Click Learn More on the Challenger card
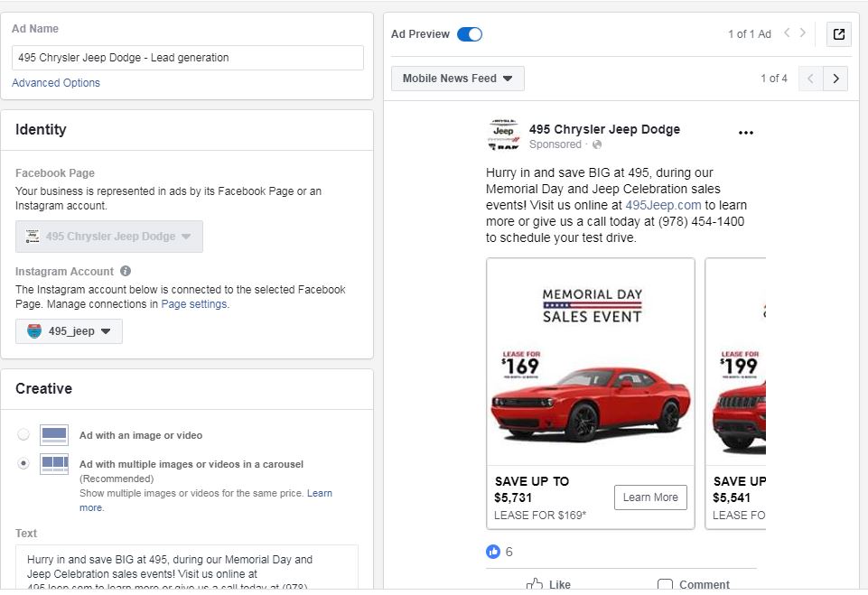Image resolution: width=868 pixels, height=595 pixels. click(650, 497)
